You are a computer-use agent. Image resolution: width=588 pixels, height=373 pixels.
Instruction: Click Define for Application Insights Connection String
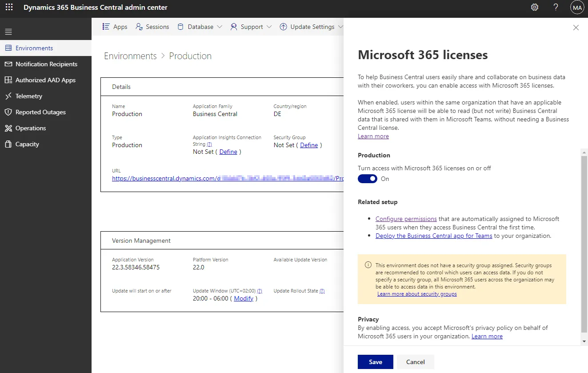pos(228,152)
